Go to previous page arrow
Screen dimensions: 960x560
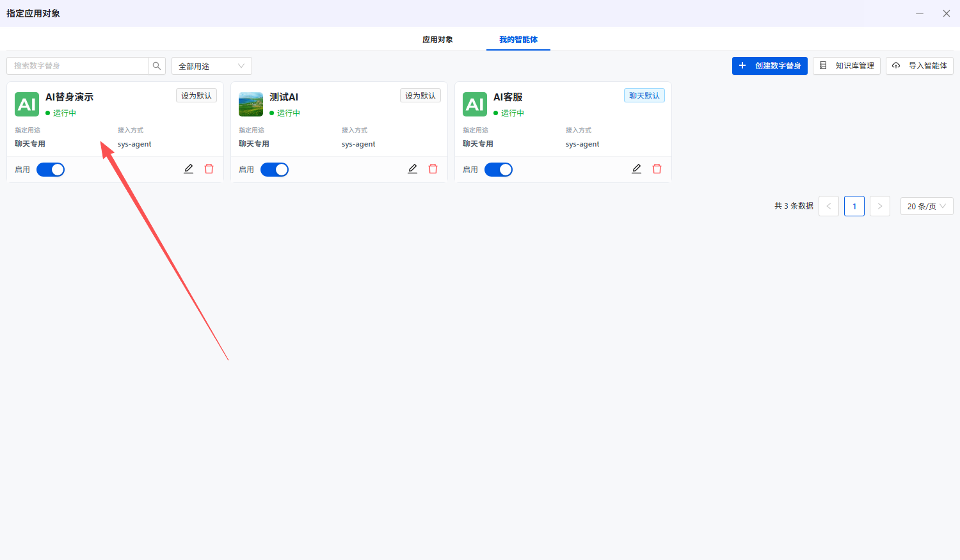coord(829,206)
